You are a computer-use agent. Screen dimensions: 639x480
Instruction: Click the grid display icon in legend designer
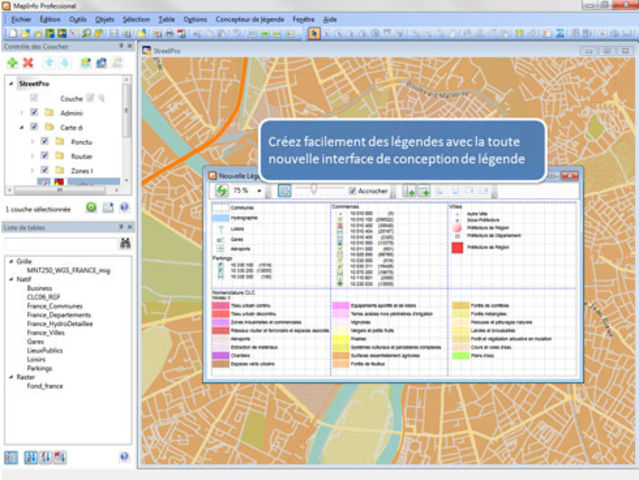284,190
